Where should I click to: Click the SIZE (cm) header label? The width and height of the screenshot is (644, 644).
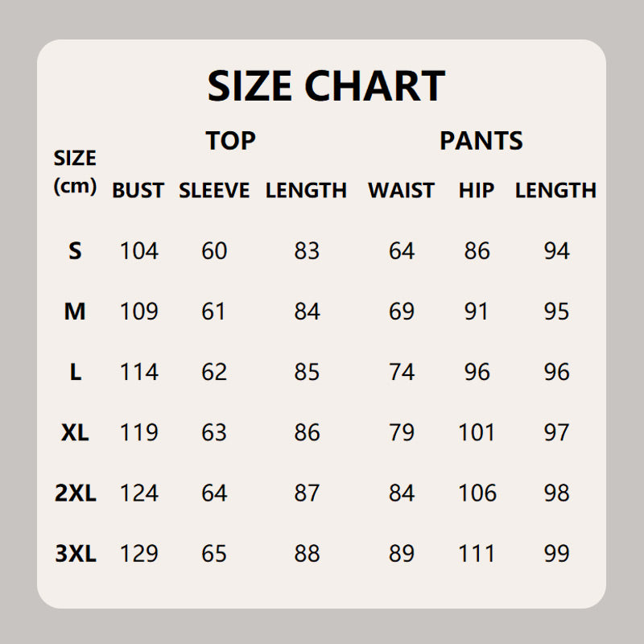tap(75, 171)
